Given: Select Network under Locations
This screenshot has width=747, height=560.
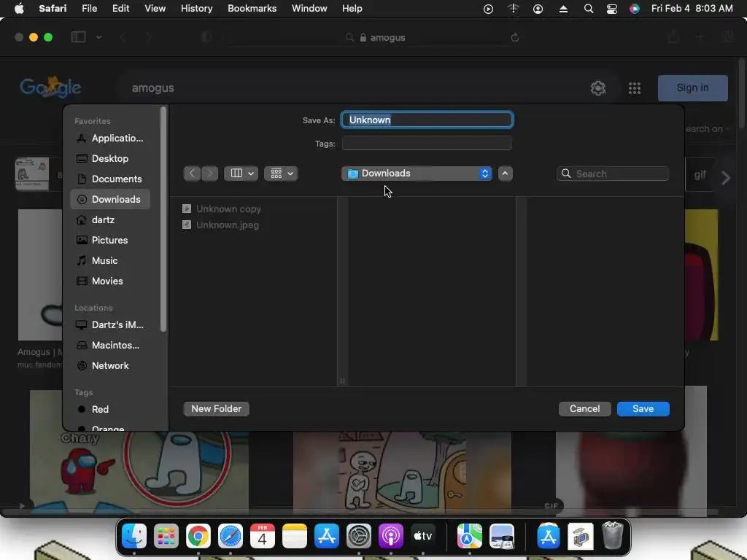Looking at the screenshot, I should click(110, 366).
